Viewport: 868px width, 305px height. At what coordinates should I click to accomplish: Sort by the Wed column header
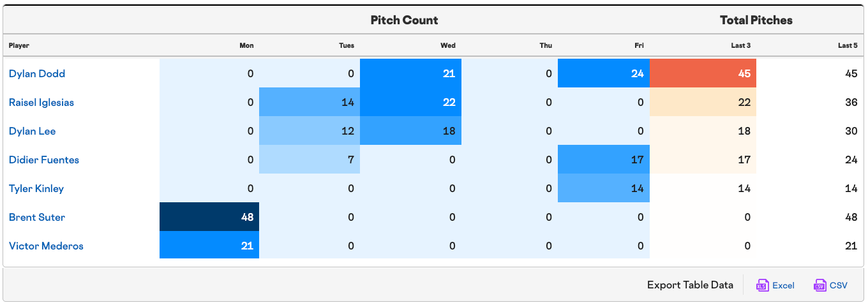448,45
